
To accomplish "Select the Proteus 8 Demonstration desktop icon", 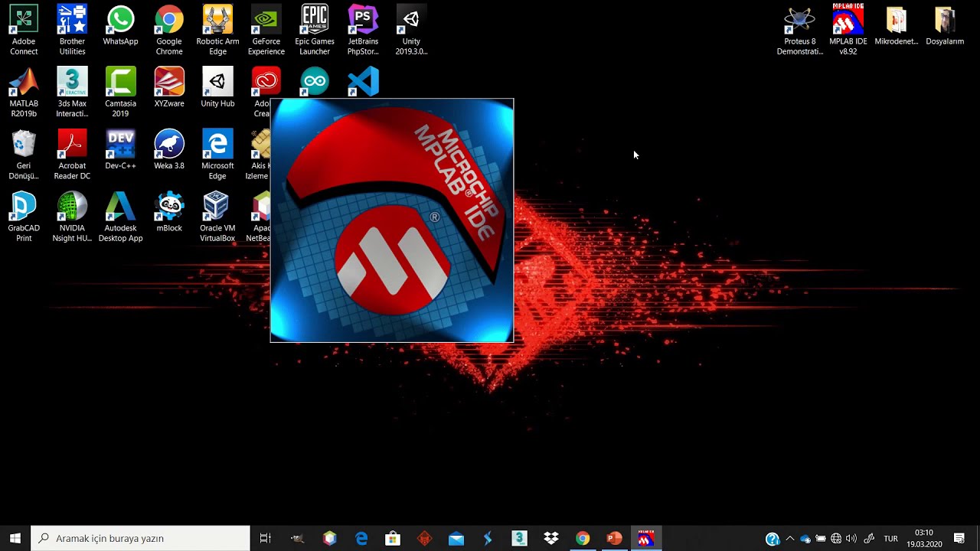I will click(x=800, y=31).
